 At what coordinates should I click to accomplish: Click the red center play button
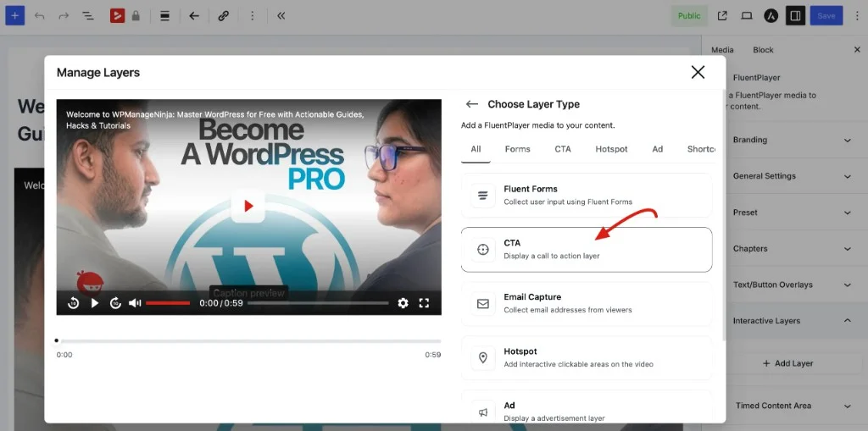coord(248,206)
